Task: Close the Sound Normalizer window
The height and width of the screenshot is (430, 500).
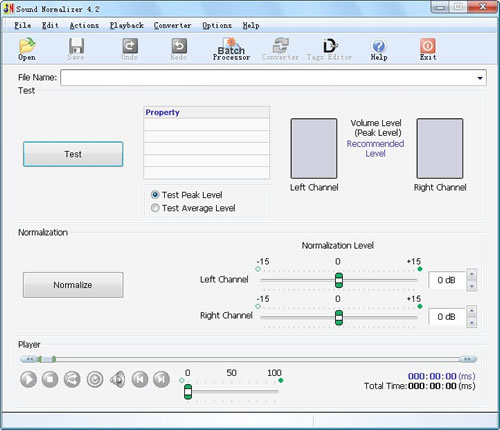Action: [x=483, y=7]
